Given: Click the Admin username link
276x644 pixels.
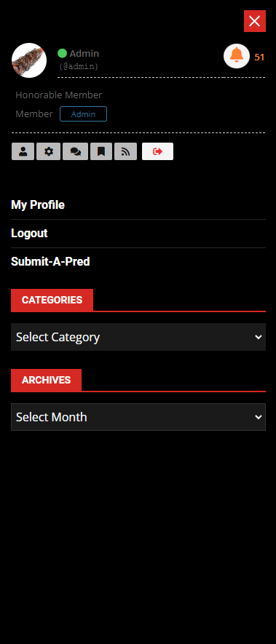Looking at the screenshot, I should 84,53.
